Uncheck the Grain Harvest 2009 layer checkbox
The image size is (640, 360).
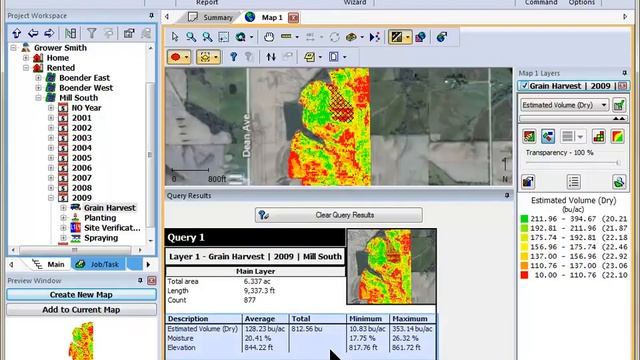click(524, 86)
